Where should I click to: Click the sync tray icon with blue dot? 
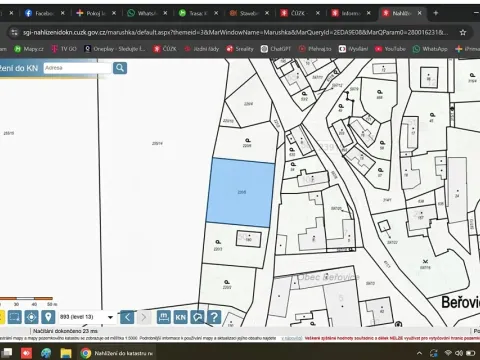(434, 353)
